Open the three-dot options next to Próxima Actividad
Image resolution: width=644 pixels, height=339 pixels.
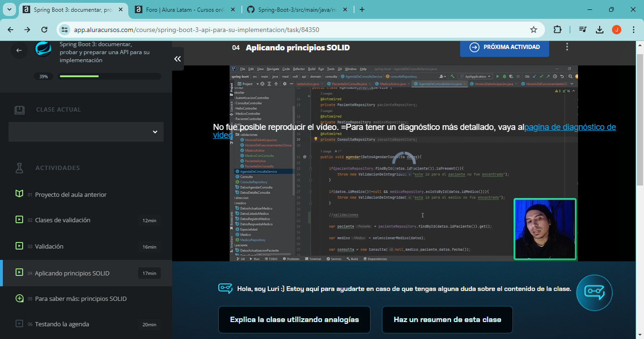[x=567, y=47]
